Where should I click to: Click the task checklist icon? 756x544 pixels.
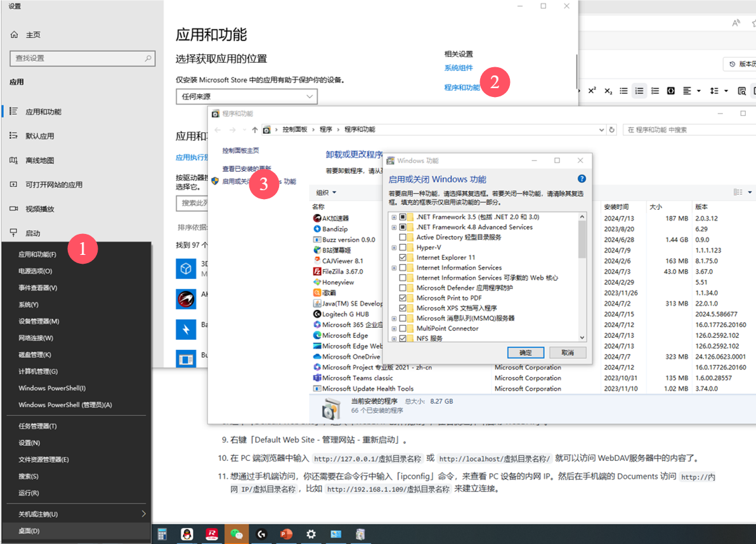655,91
